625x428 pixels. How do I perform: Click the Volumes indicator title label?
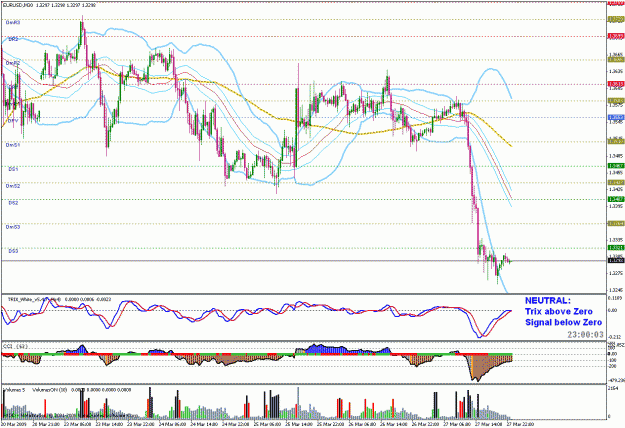(14, 390)
